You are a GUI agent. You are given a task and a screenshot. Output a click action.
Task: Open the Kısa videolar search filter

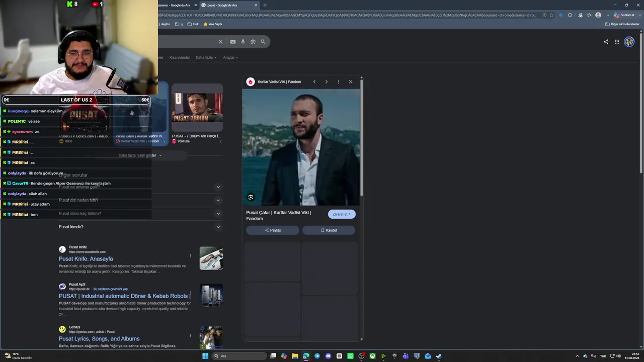click(x=180, y=57)
